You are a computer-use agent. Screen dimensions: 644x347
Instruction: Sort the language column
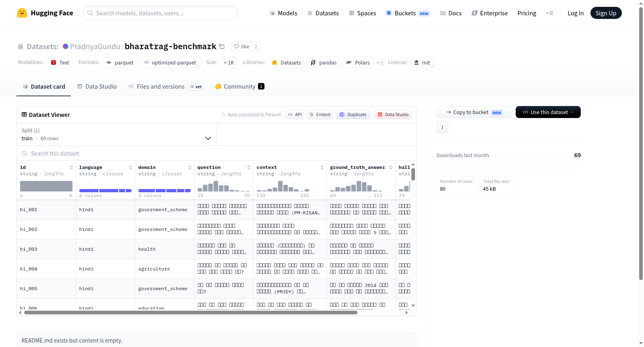point(130,167)
